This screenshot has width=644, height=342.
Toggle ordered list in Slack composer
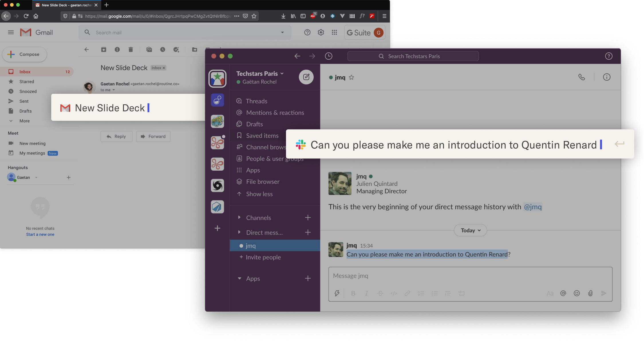pos(421,293)
